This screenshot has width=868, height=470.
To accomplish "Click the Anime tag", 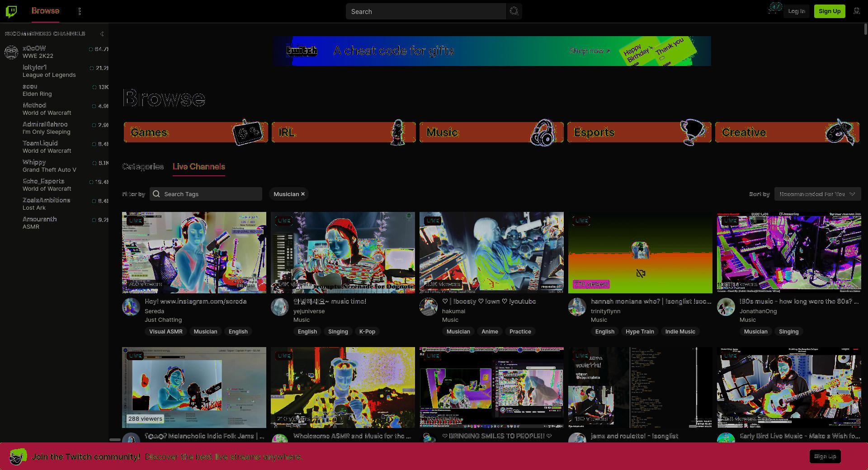I will [x=490, y=331].
